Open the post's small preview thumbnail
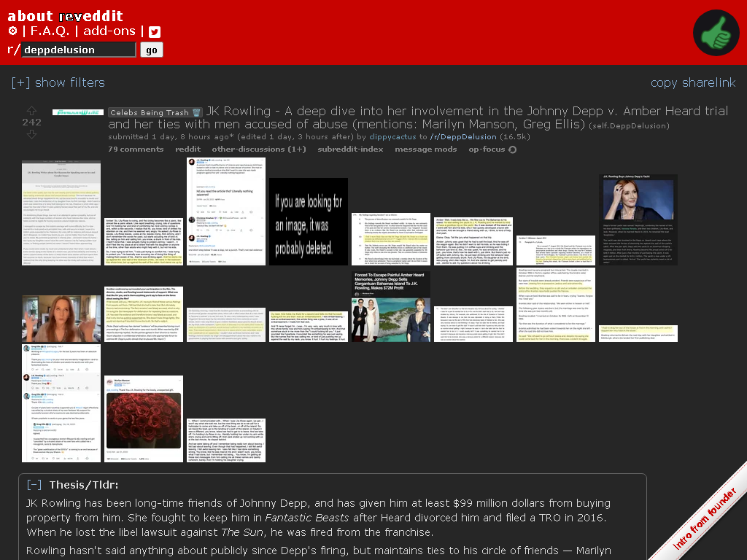The image size is (747, 560). coord(77,112)
